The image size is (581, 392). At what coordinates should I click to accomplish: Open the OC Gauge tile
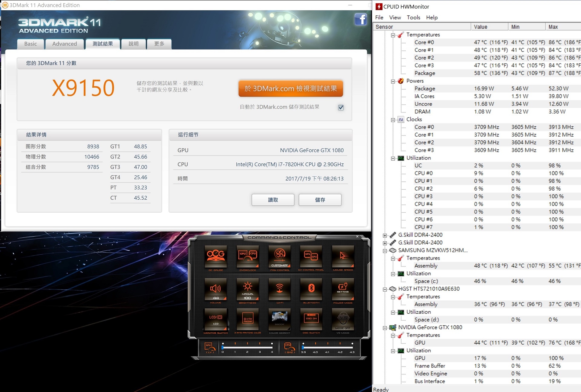click(216, 256)
